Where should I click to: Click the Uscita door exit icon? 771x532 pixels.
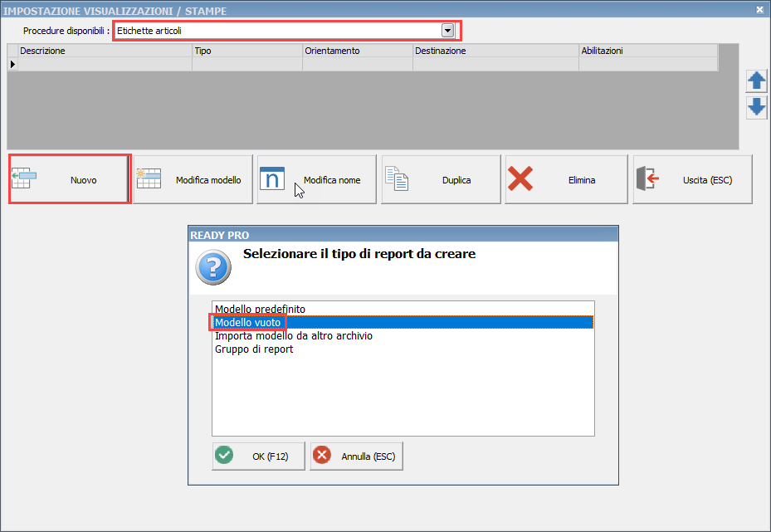pos(647,178)
